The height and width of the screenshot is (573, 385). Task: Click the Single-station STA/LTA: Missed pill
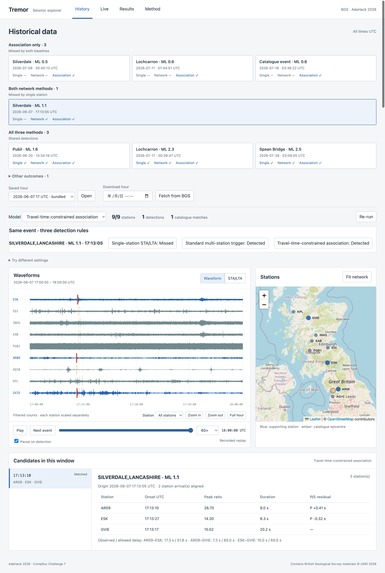pos(142,243)
